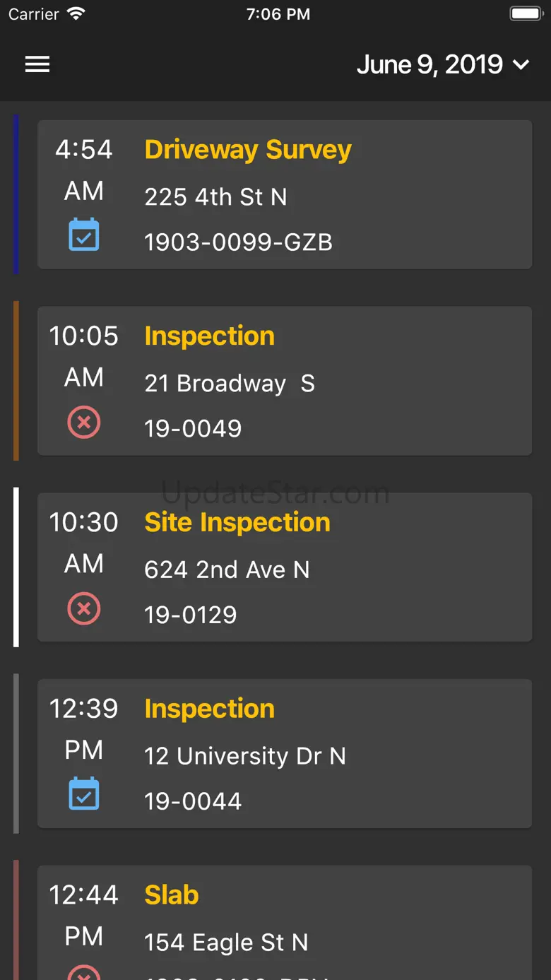The width and height of the screenshot is (551, 980).
Task: Tap red X icon on 10:05 Inspection
Action: pos(84,423)
